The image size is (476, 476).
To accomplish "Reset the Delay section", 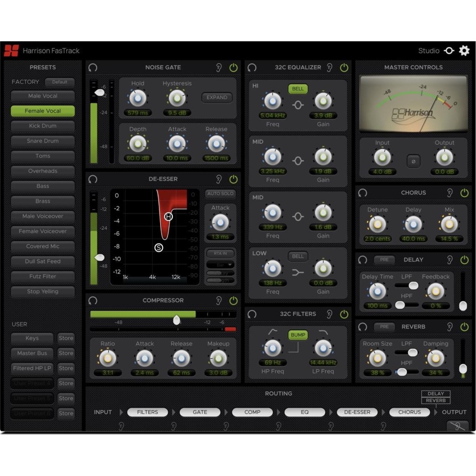I will coord(363,260).
